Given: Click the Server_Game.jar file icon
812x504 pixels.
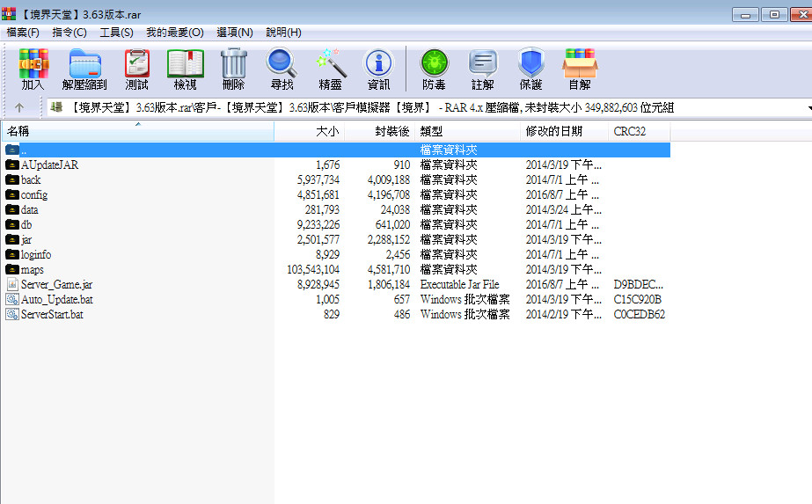Looking at the screenshot, I should point(12,284).
